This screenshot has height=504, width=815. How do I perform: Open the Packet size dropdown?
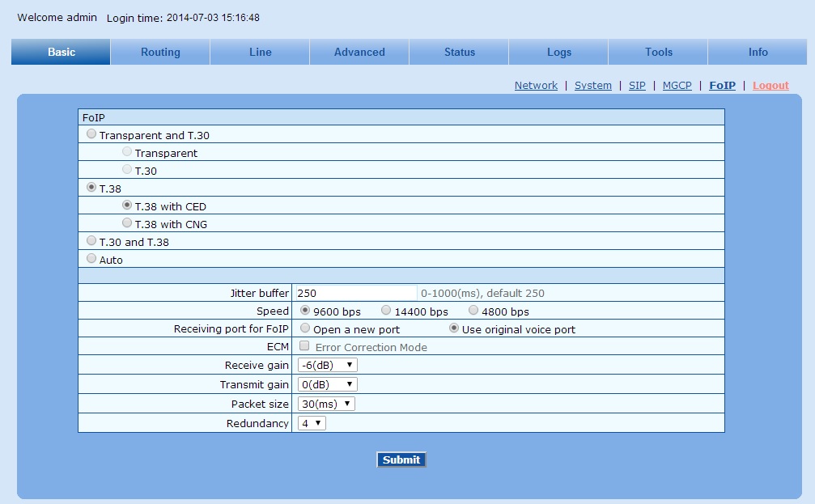(x=325, y=404)
